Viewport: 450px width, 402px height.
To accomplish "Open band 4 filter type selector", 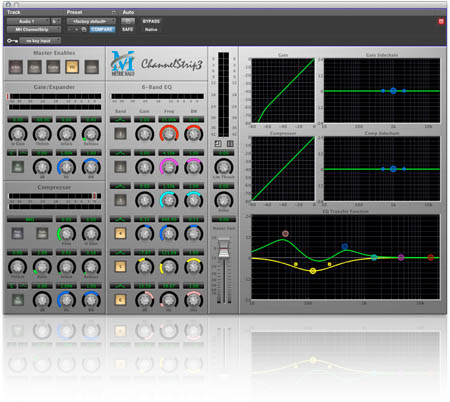I will click(120, 219).
